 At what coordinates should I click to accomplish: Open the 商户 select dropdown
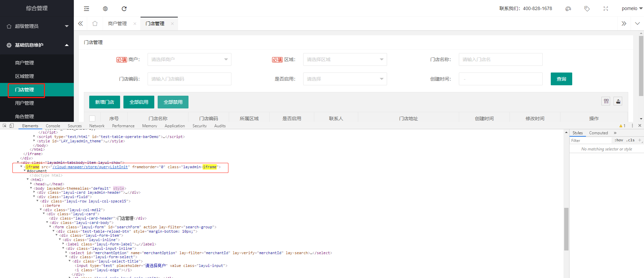point(190,59)
